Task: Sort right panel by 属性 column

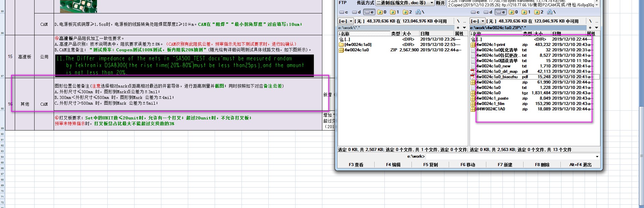Action: [x=592, y=34]
